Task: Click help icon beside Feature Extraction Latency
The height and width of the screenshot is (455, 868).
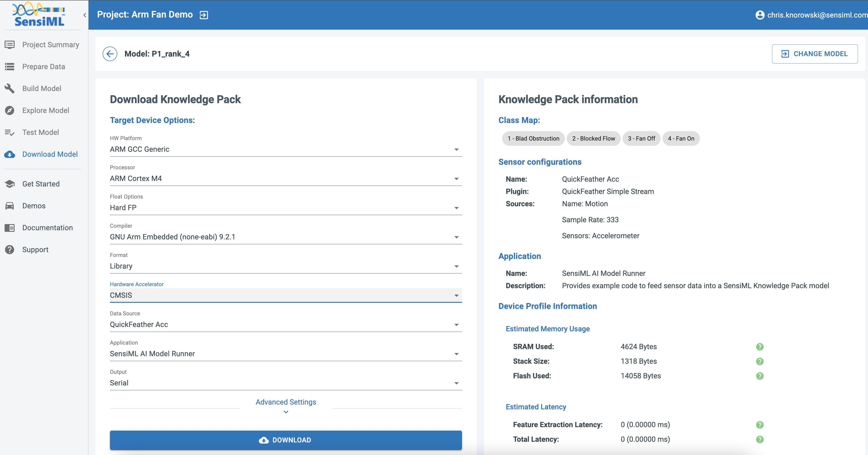Action: coord(759,425)
